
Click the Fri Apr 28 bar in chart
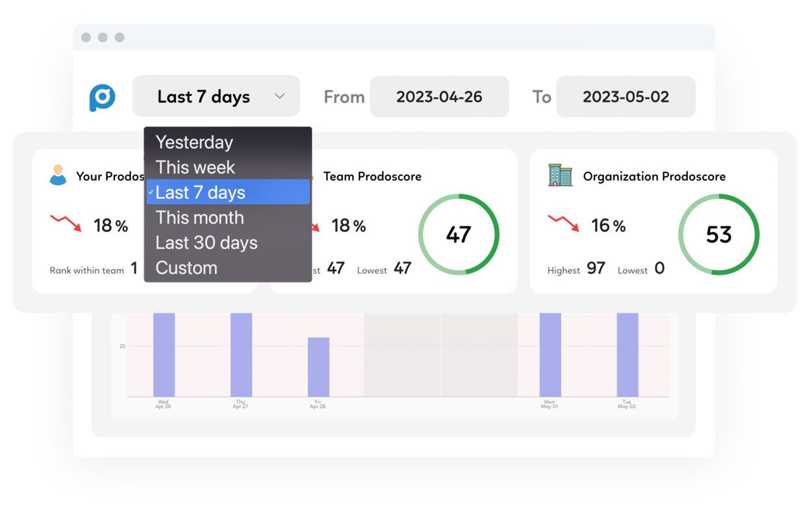[318, 367]
